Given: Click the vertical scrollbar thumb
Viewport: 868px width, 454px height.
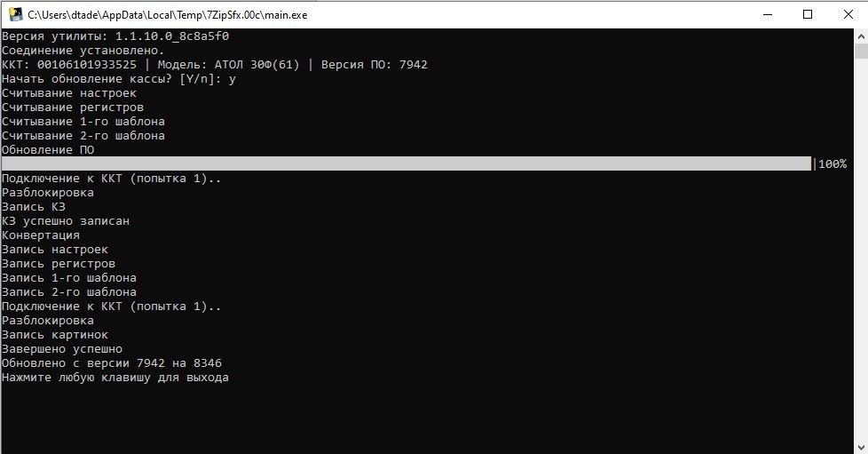Looking at the screenshot, I should pos(860,52).
